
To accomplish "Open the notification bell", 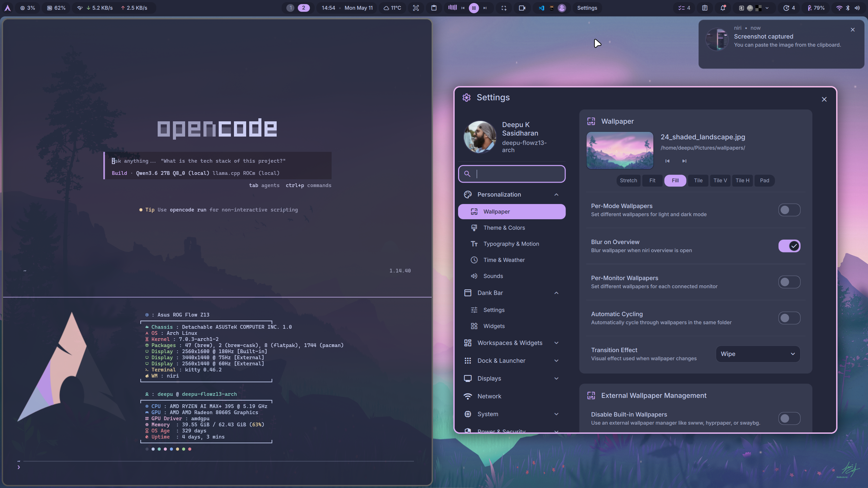I will 723,8.
